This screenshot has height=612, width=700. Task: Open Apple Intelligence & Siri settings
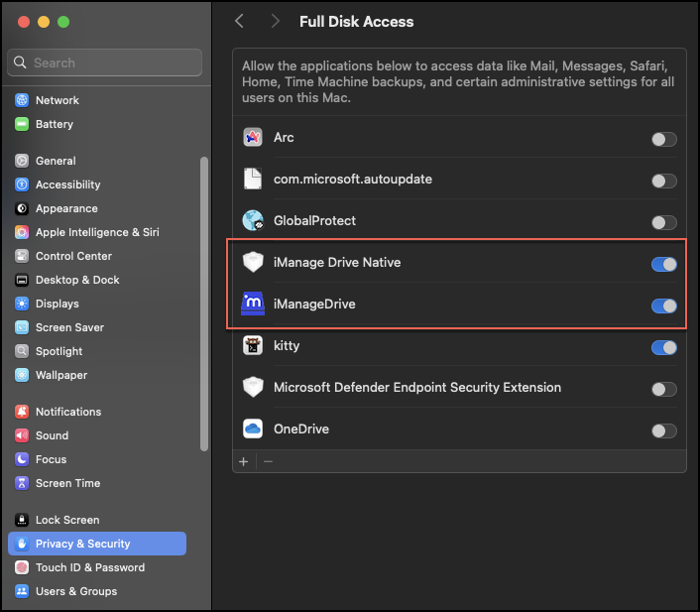(x=97, y=232)
